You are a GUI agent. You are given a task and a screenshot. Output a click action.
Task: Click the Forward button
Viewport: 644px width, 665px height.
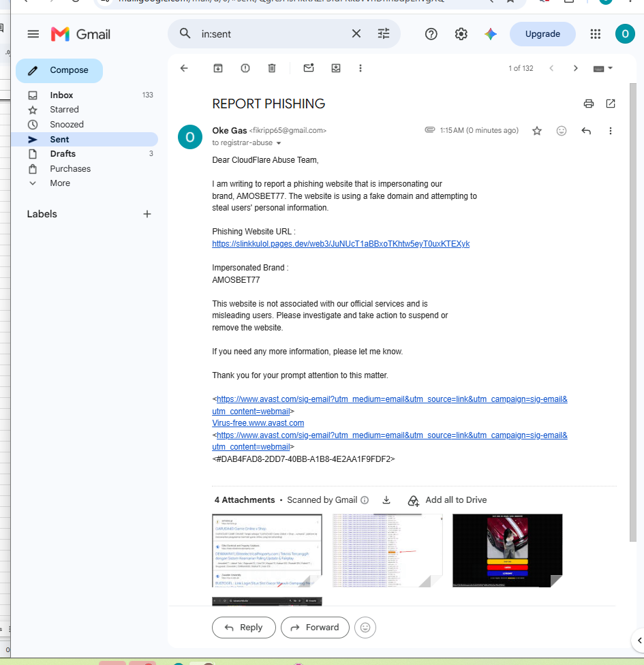316,628
